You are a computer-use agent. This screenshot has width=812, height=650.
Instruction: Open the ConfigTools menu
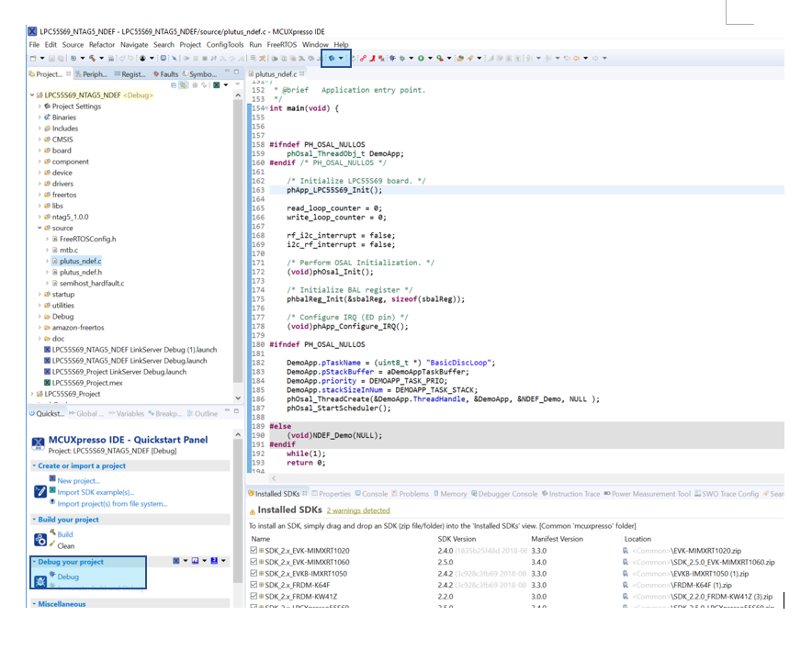(225, 45)
